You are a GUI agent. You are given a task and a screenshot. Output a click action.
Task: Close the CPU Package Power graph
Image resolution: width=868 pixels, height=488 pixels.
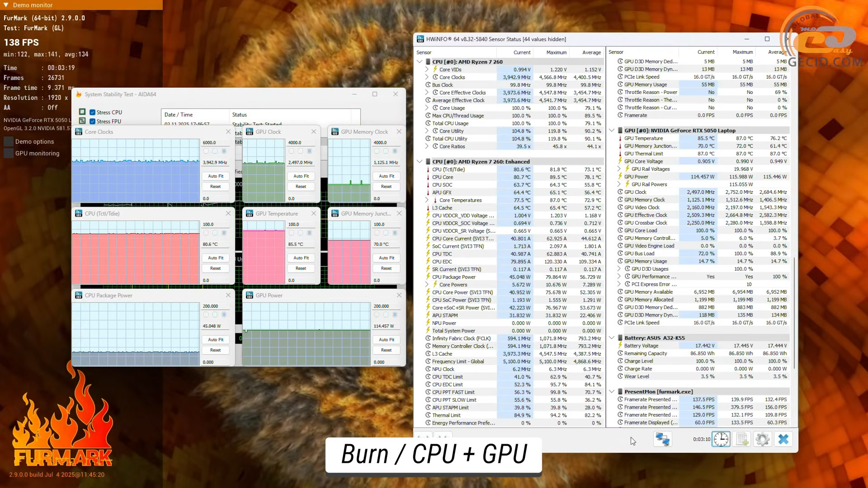click(x=228, y=295)
